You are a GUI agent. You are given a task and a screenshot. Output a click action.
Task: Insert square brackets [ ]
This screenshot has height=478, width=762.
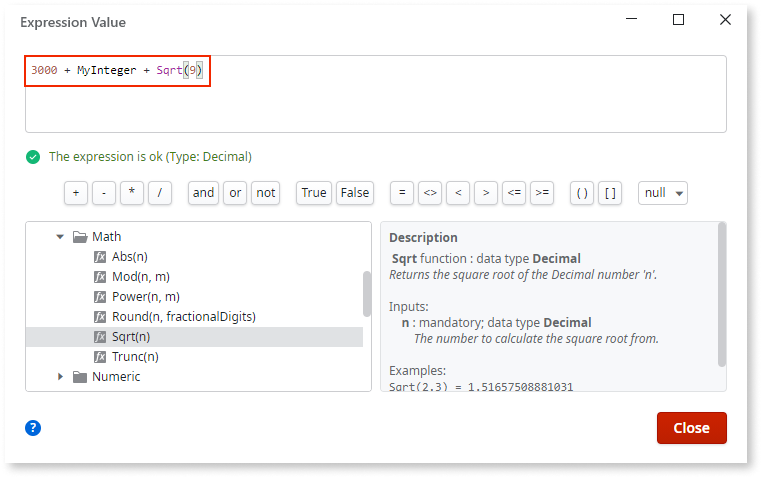(610, 193)
